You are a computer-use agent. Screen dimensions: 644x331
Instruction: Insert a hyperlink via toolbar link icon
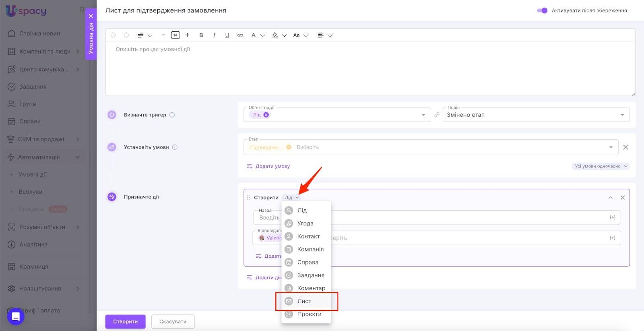(240, 35)
